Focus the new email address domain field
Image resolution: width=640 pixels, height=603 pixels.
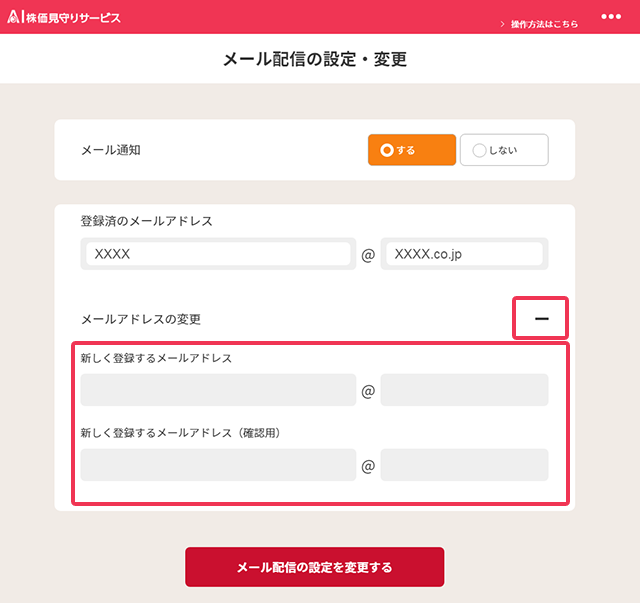(465, 390)
